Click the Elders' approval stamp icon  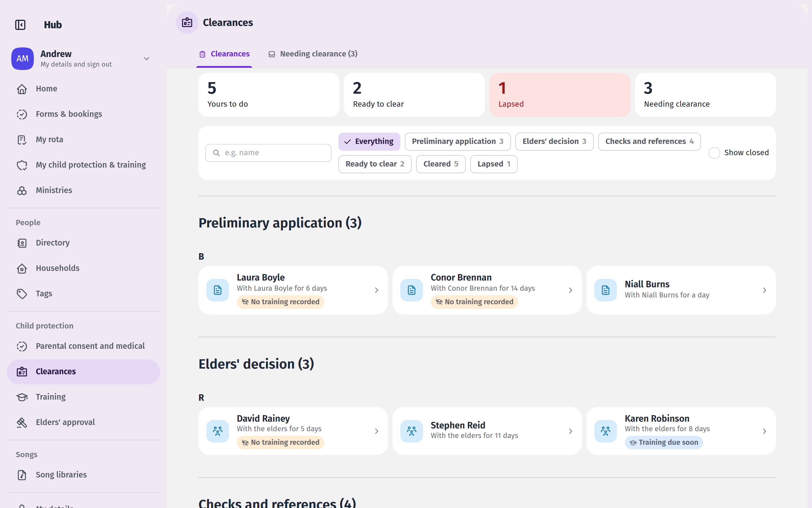point(22,422)
